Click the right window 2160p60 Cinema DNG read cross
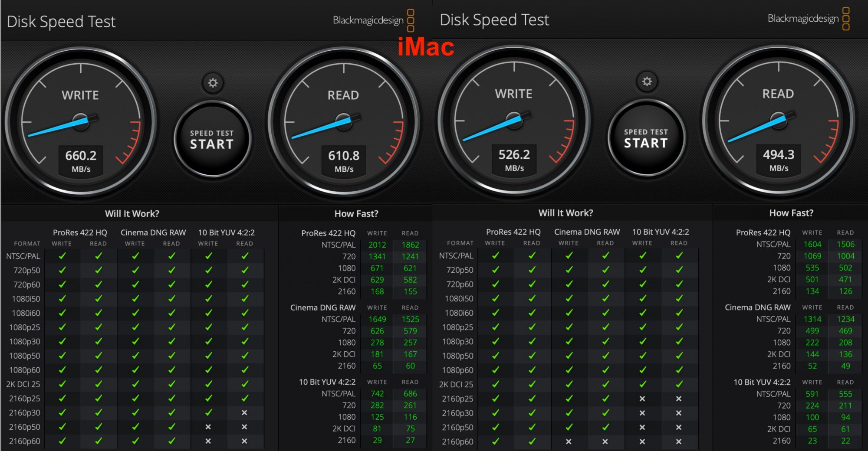This screenshot has width=868, height=451. click(605, 441)
